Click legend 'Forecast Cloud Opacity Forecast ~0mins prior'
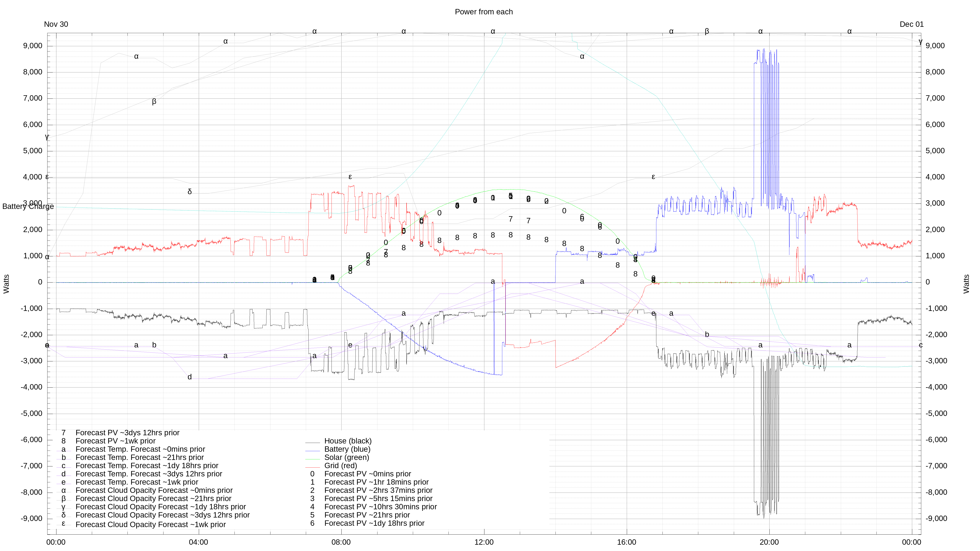This screenshot has height=551, width=980. click(154, 491)
